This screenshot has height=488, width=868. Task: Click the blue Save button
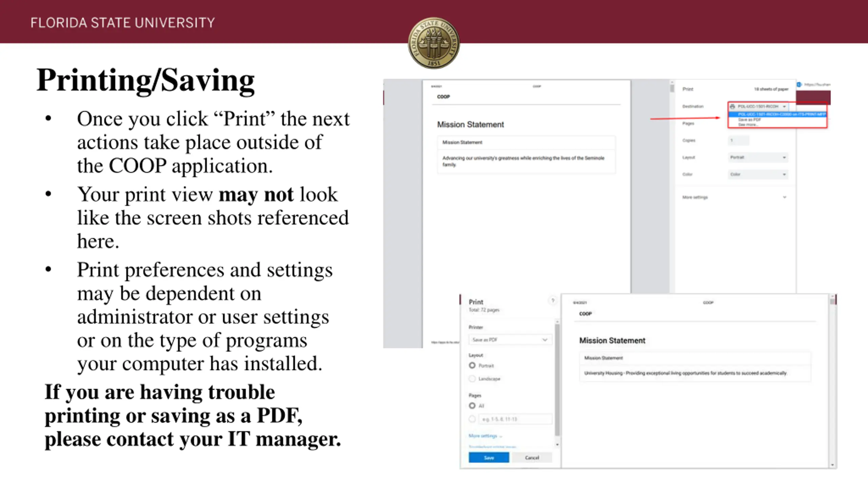coord(489,457)
